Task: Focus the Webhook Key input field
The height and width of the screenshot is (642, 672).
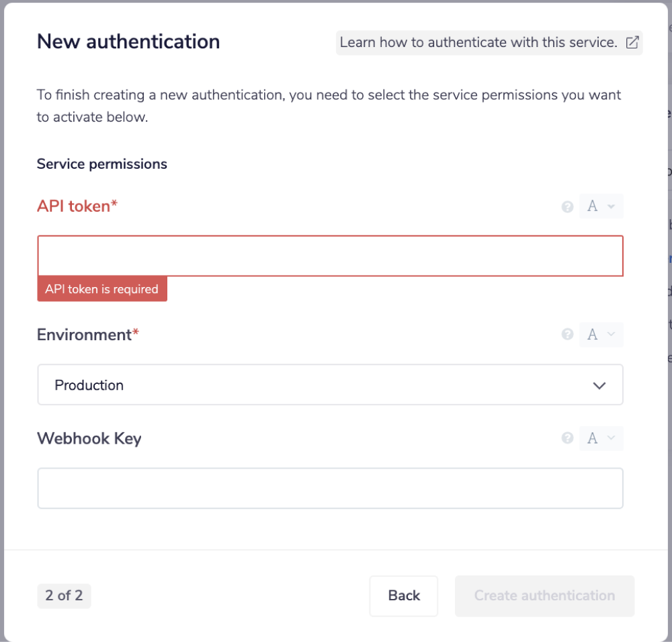Action: 329,488
